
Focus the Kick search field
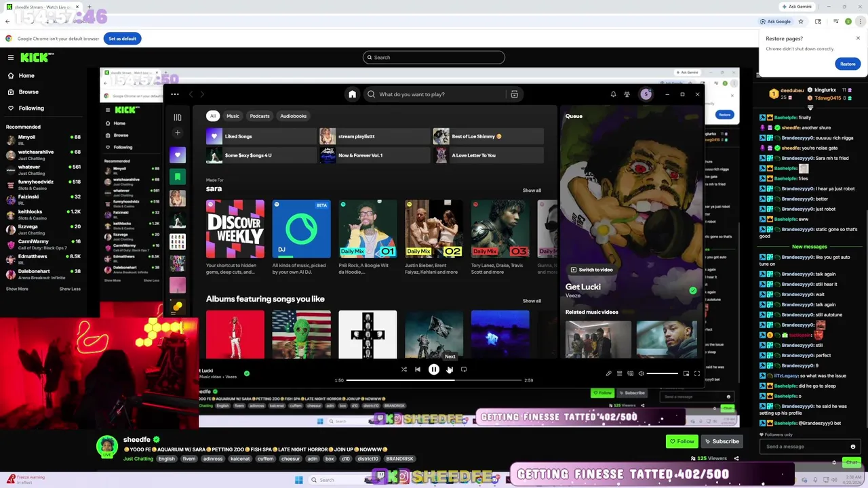click(x=434, y=58)
